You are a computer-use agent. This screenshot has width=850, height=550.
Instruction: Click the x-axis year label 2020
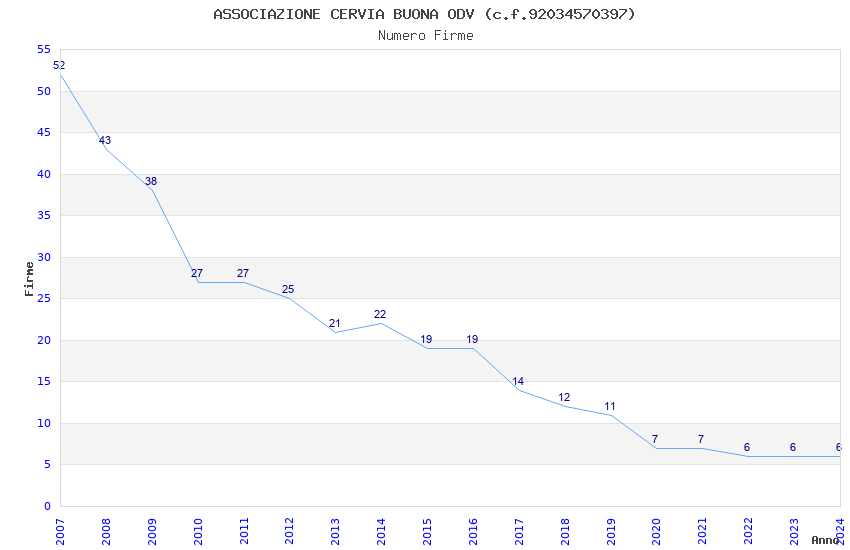pyautogui.click(x=656, y=532)
